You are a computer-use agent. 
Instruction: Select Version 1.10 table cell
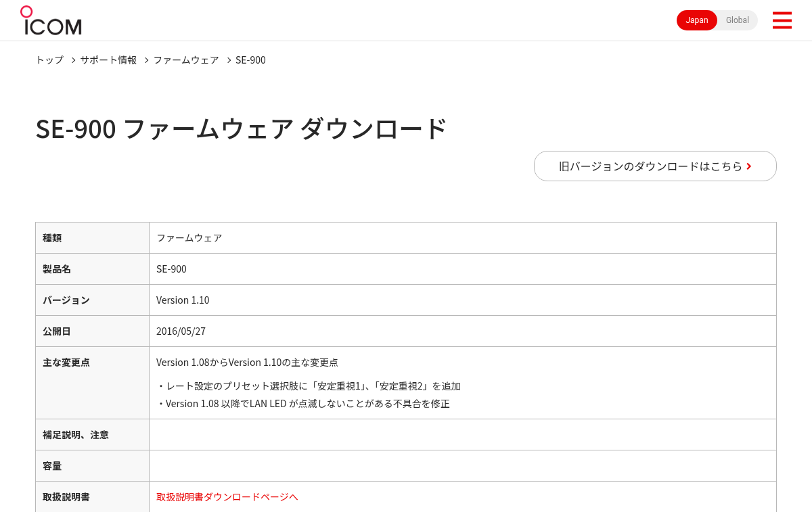click(463, 300)
